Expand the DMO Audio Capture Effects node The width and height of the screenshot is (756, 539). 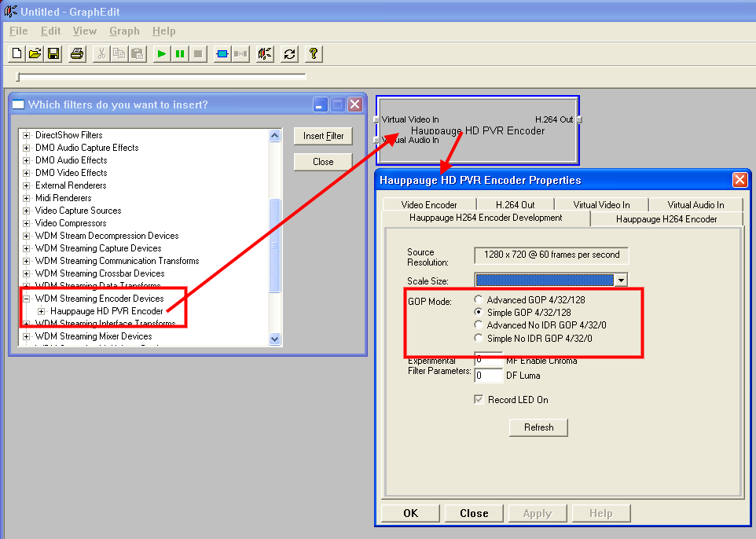point(27,148)
